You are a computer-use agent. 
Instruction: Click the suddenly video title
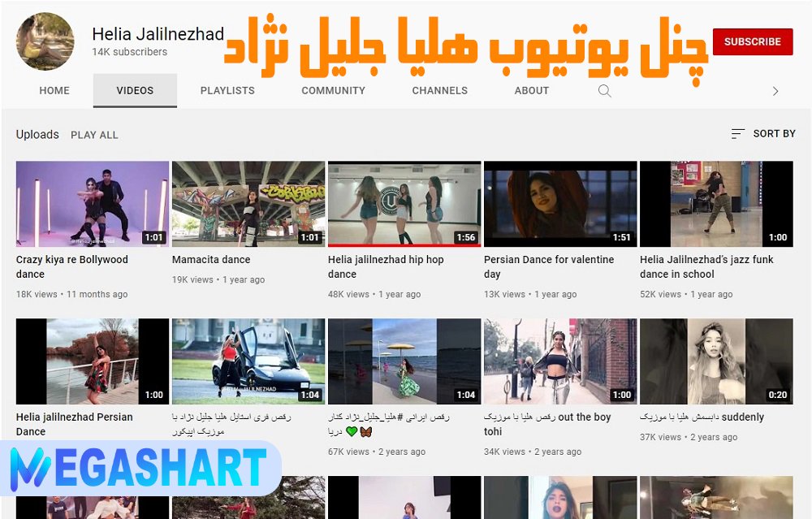[x=702, y=417]
